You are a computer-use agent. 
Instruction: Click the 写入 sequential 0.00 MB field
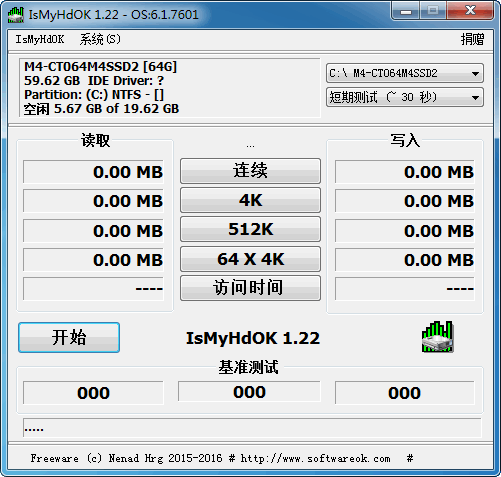pyautogui.click(x=405, y=172)
